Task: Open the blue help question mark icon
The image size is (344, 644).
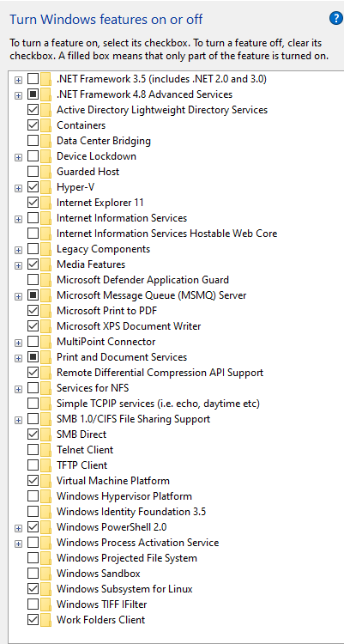Action: pos(336,19)
